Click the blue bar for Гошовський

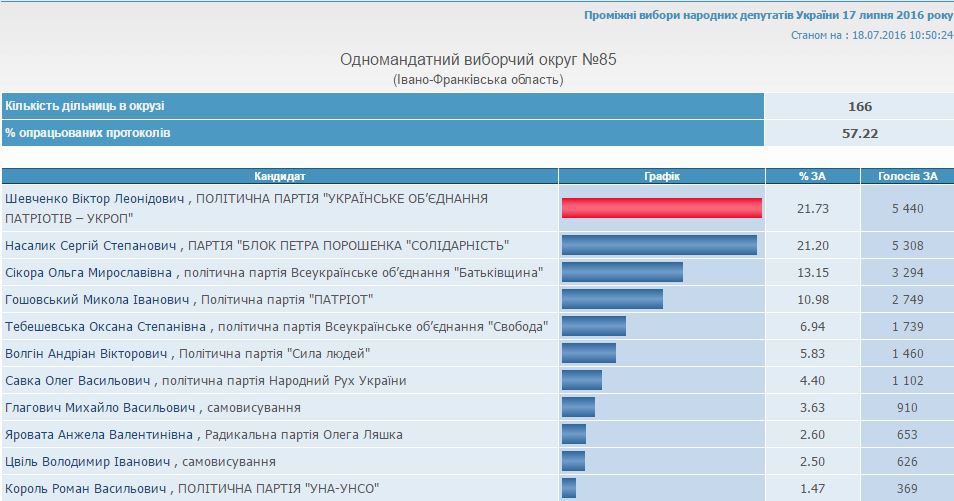tap(612, 299)
